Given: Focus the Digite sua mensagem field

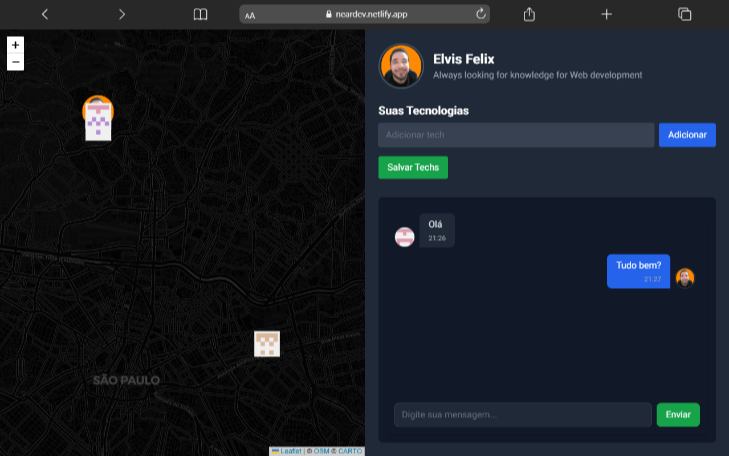Looking at the screenshot, I should tap(522, 414).
